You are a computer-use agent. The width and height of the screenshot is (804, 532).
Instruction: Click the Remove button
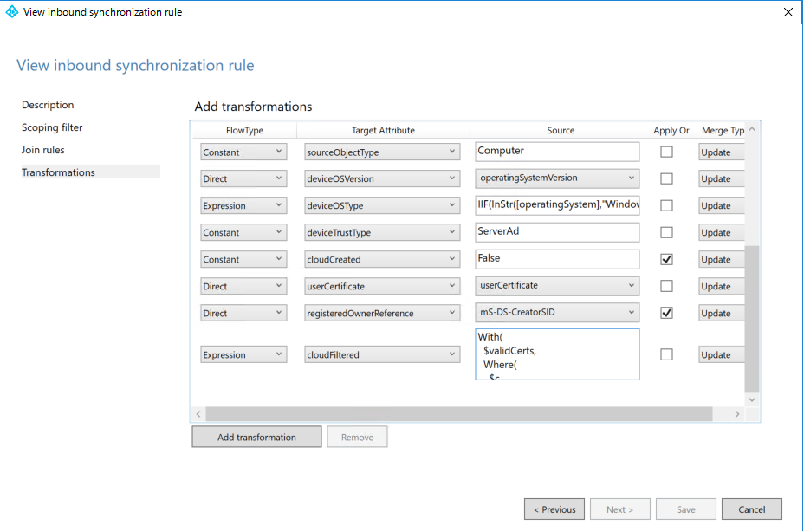pos(358,437)
